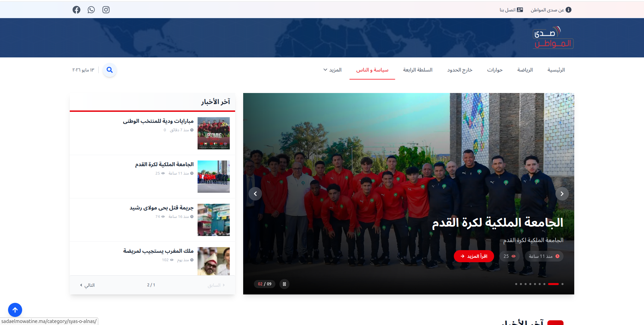Open the WhatsApp contact icon
This screenshot has height=325, width=644.
click(91, 10)
